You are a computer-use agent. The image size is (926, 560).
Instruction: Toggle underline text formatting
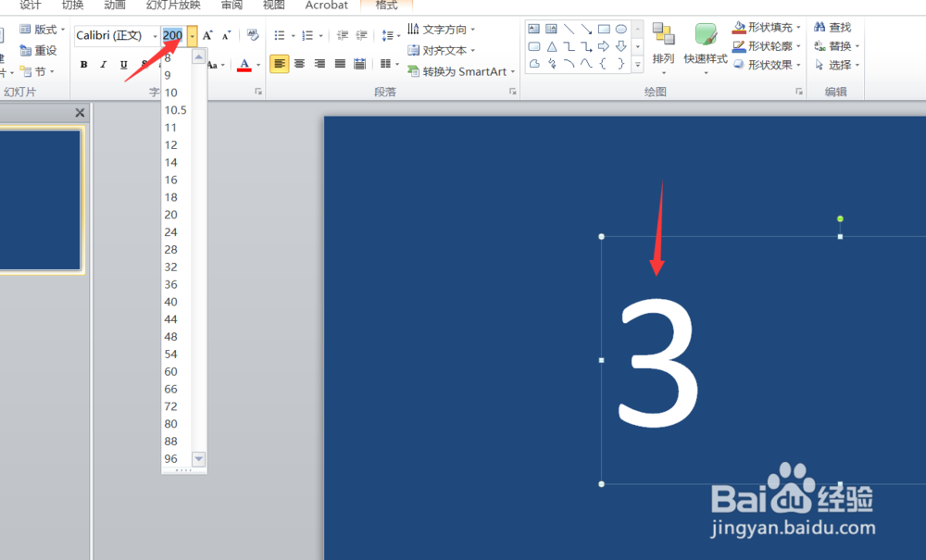[123, 64]
